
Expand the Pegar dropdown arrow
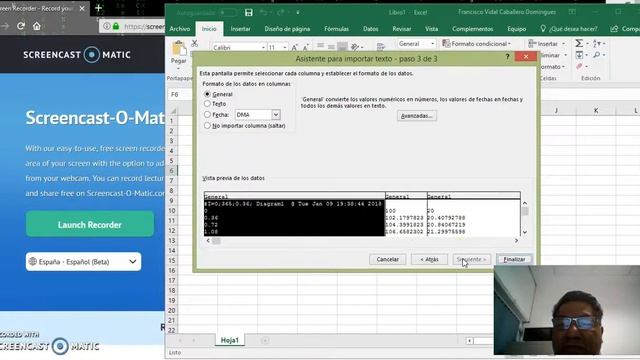click(178, 68)
